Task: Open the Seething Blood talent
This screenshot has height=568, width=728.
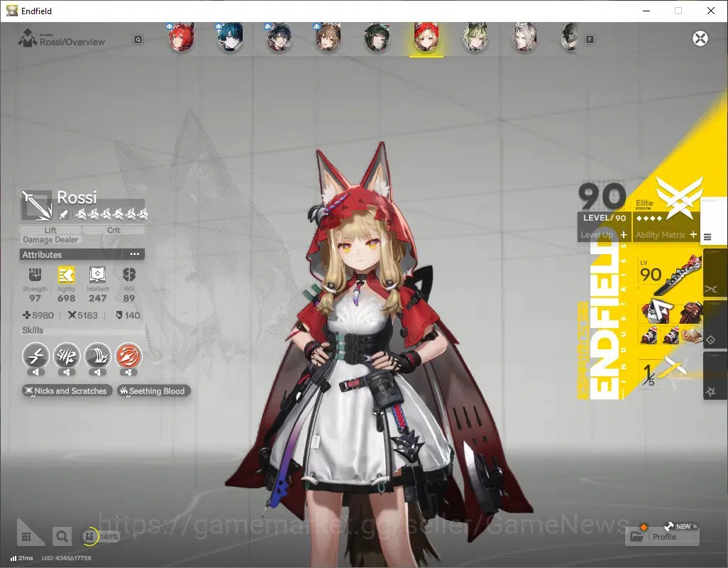Action: 154,391
